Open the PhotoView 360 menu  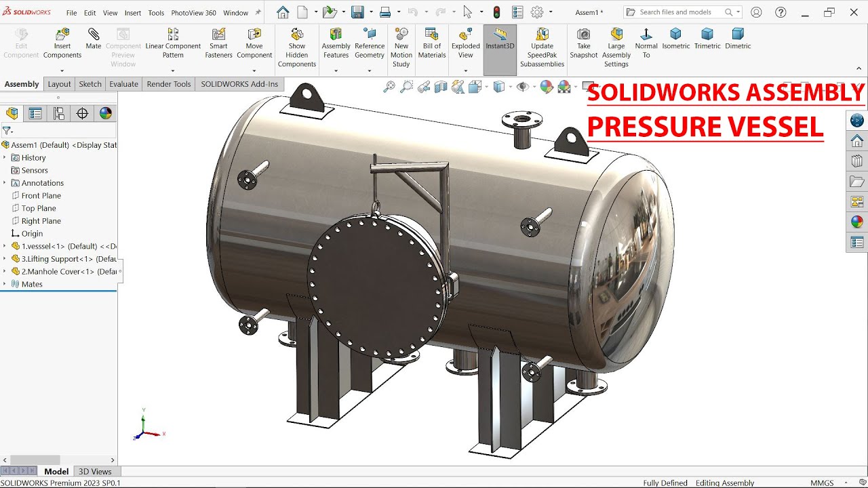[x=194, y=13]
